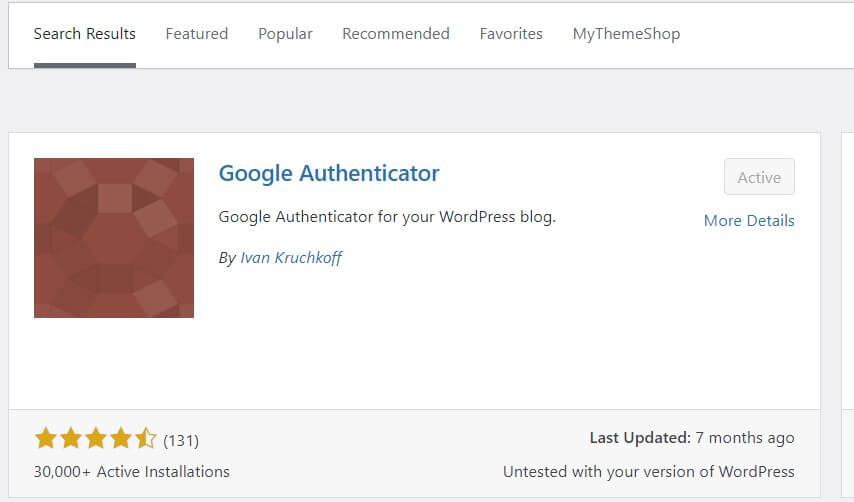This screenshot has width=854, height=502.
Task: Open the More Details link
Action: point(749,221)
